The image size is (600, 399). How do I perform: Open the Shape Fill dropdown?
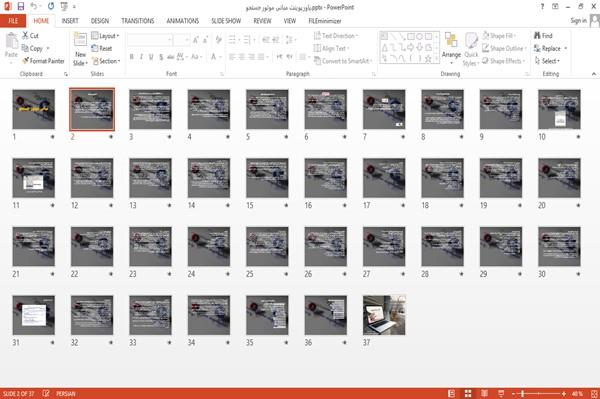(x=499, y=36)
